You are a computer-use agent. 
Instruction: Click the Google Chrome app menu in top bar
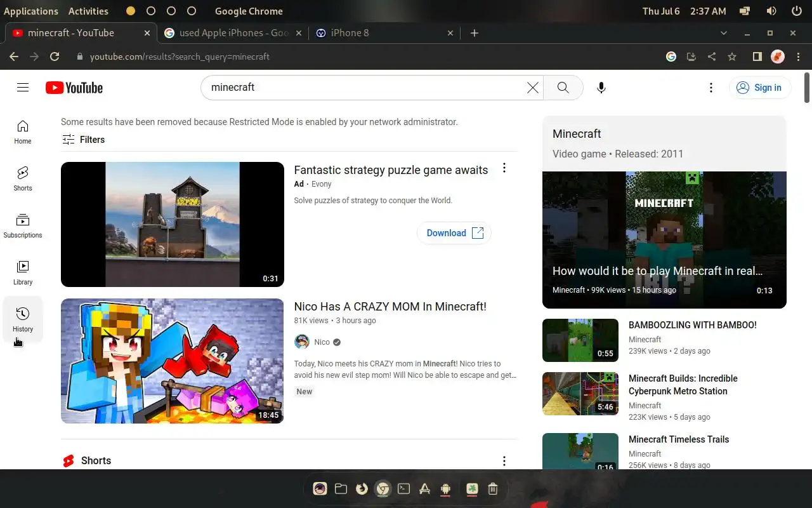click(249, 11)
